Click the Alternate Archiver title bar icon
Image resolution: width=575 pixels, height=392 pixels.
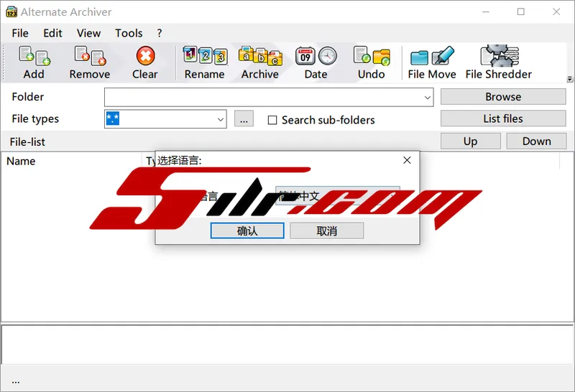pos(11,11)
